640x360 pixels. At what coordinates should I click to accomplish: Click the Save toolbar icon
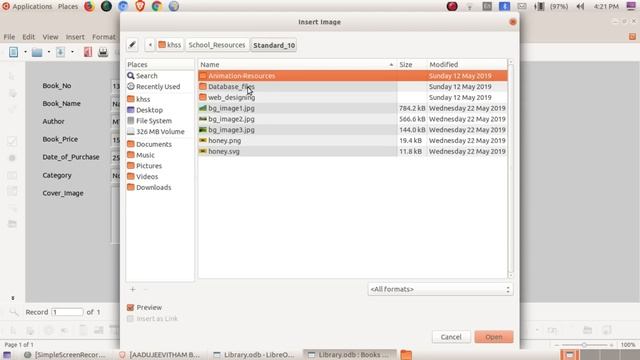tap(60, 52)
